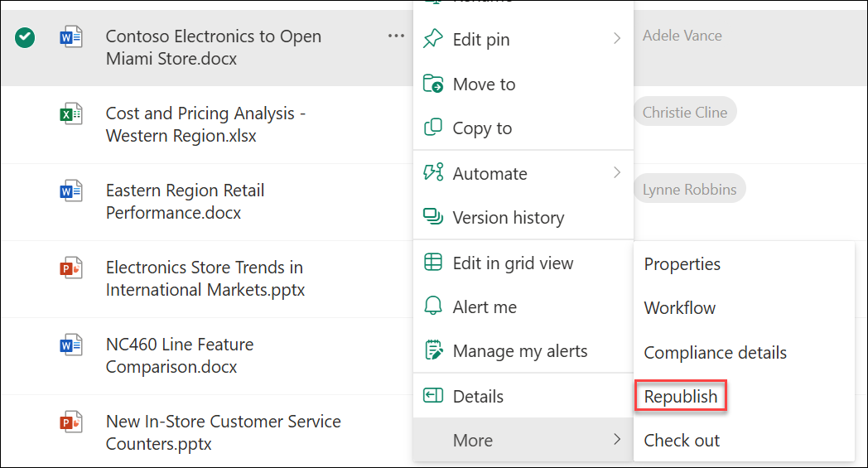This screenshot has height=468, width=868.
Task: Select Check out in the submenu
Action: [682, 441]
